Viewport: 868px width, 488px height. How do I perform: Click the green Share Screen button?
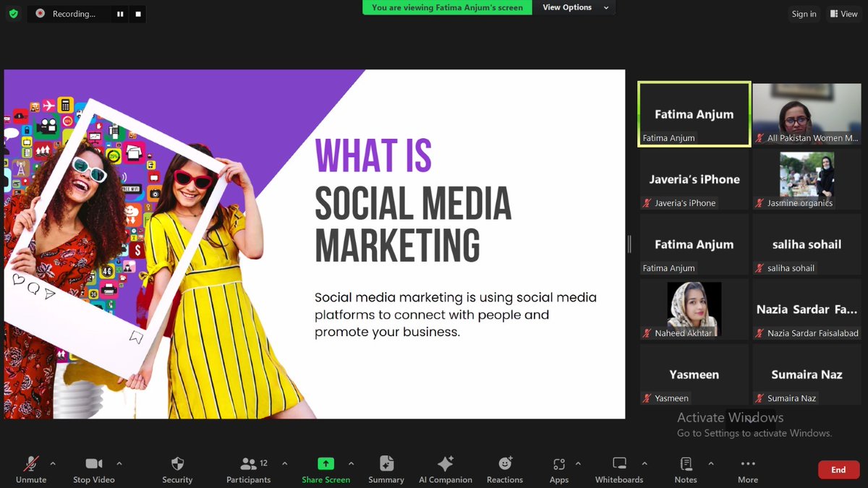click(325, 470)
